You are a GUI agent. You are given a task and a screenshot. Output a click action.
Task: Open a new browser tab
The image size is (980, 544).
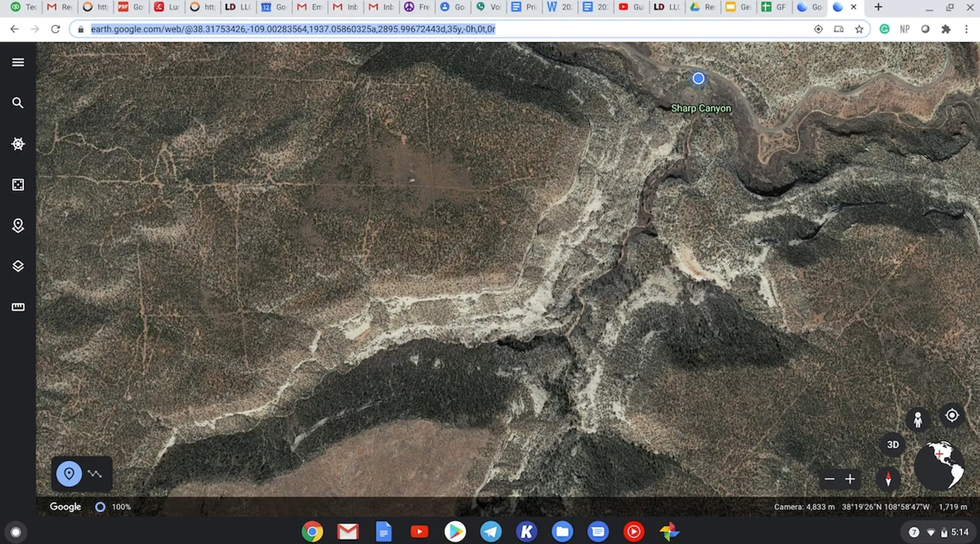tap(878, 7)
